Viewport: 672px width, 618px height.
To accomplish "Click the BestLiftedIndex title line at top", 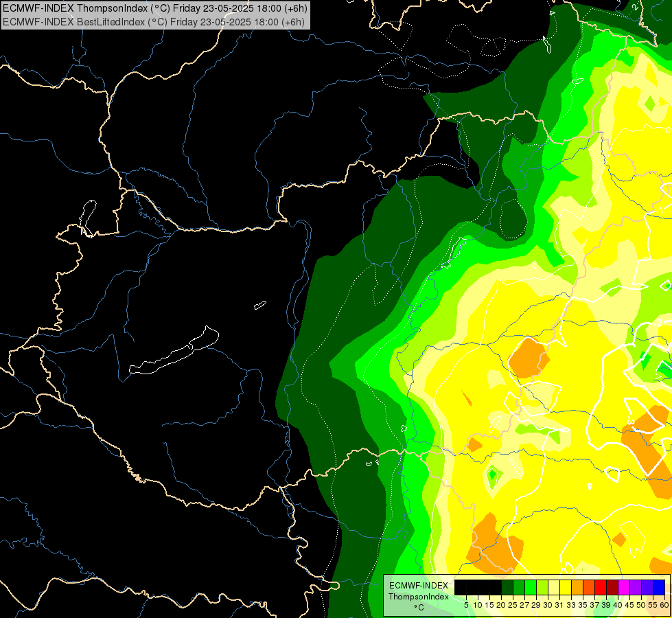I will [x=154, y=22].
